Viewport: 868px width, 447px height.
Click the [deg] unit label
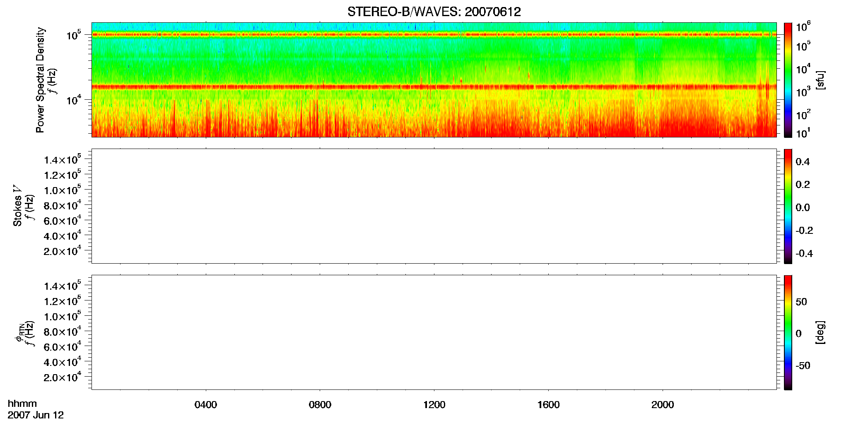click(820, 332)
